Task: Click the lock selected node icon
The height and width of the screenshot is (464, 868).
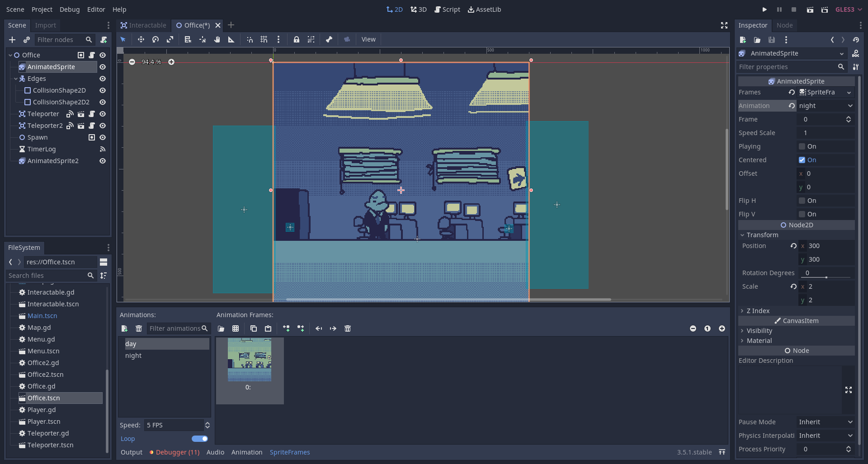Action: 296,40
